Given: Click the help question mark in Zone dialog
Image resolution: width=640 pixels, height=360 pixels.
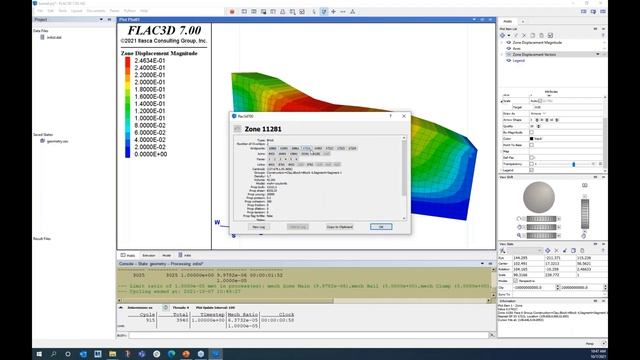Looking at the screenshot, I should [391, 116].
